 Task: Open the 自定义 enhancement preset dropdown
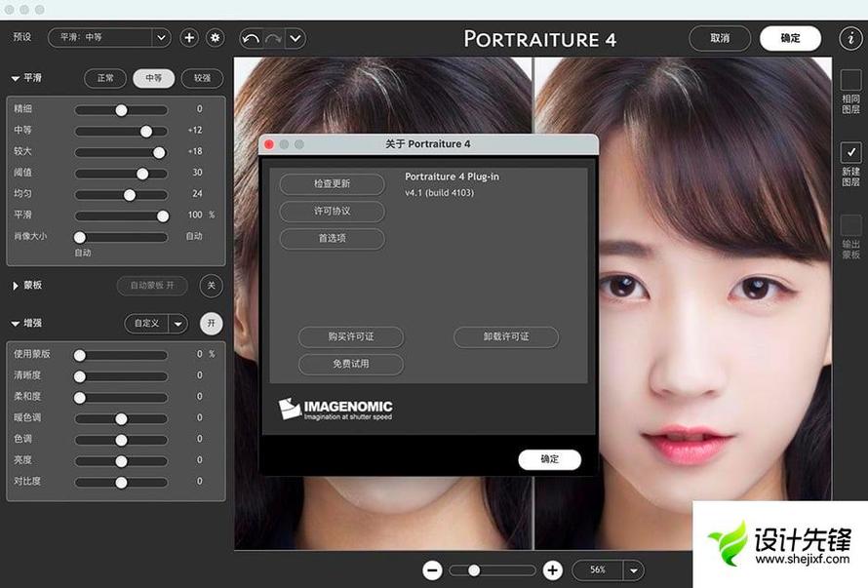pyautogui.click(x=156, y=324)
